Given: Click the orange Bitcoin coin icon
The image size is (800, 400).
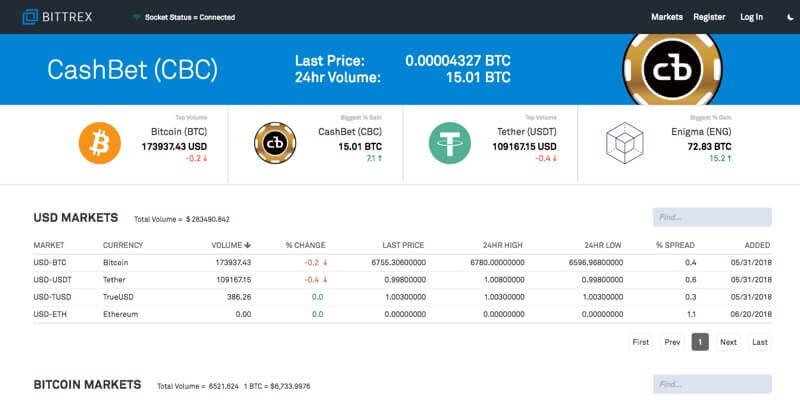Looking at the screenshot, I should (x=99, y=143).
